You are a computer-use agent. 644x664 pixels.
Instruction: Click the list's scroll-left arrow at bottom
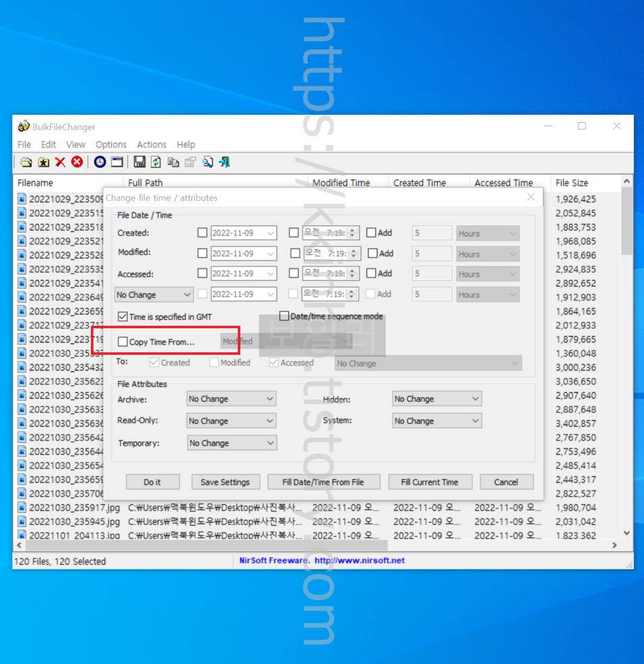pyautogui.click(x=19, y=545)
